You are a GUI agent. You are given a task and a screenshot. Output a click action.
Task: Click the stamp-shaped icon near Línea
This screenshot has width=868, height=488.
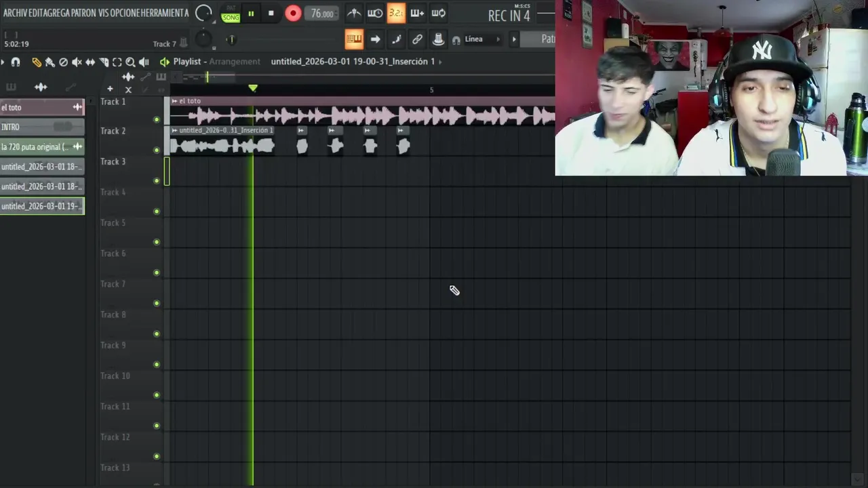[438, 39]
